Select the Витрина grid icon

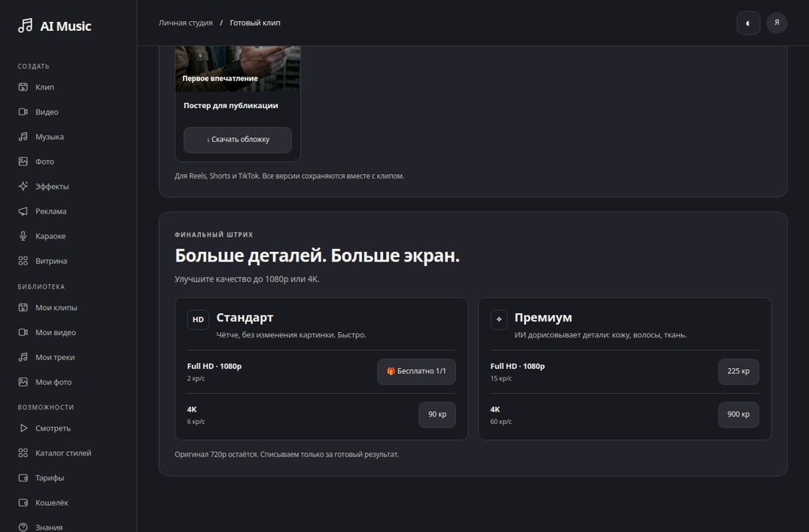click(24, 261)
